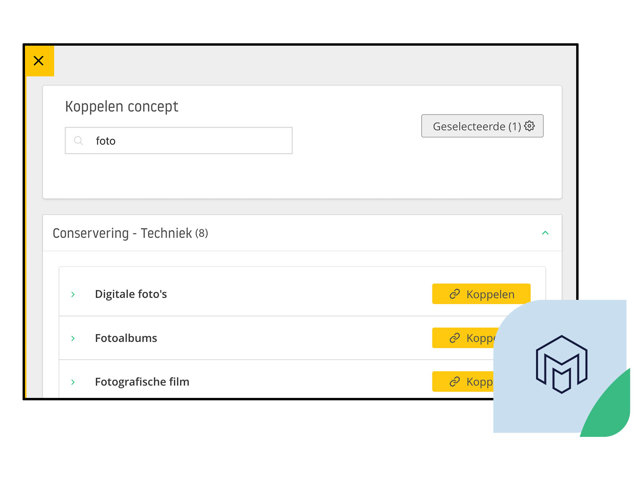Select the Fotoalbums concept name
Screen dimensions: 636x477
coord(126,338)
